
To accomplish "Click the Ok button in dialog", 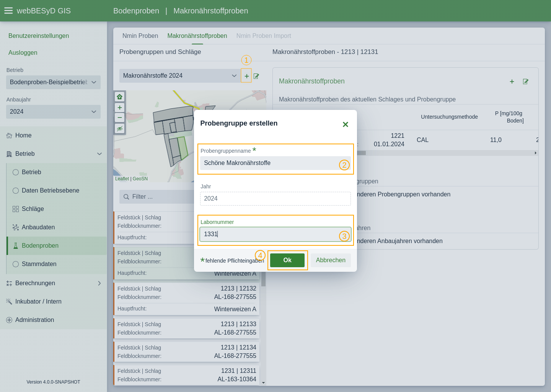I will [x=287, y=260].
